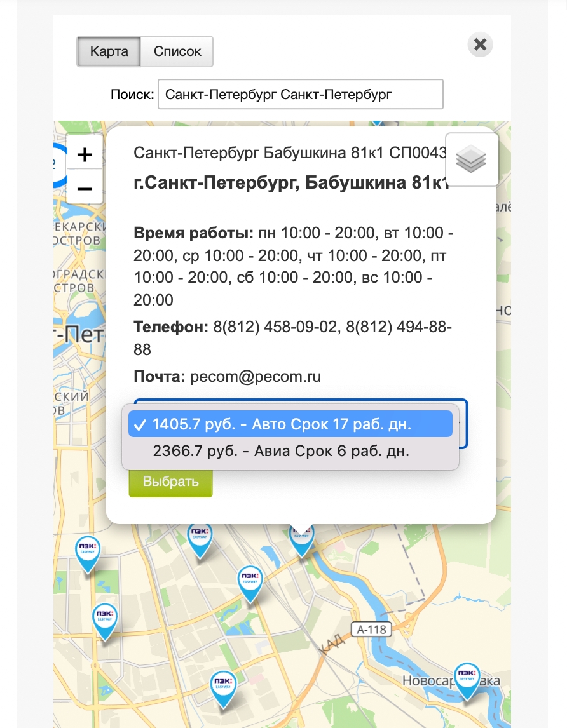Click the PEK marker under the popup pointer
The width and height of the screenshot is (567, 728).
[x=301, y=540]
